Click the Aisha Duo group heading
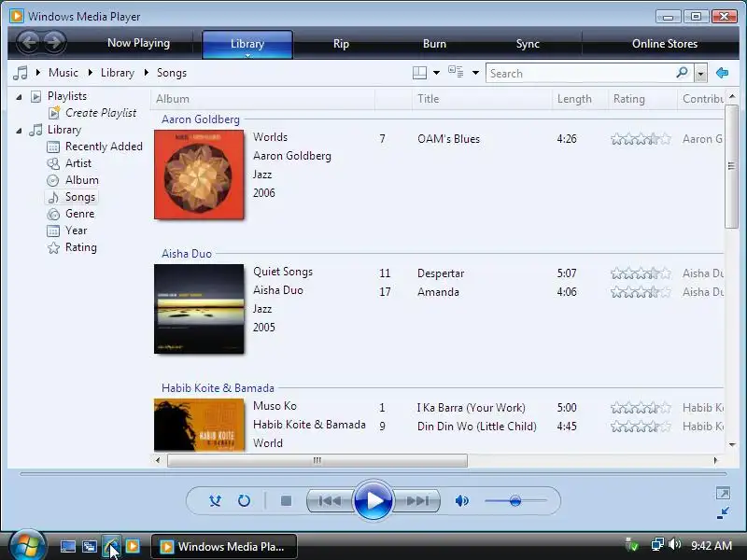This screenshot has width=747, height=560. point(186,253)
